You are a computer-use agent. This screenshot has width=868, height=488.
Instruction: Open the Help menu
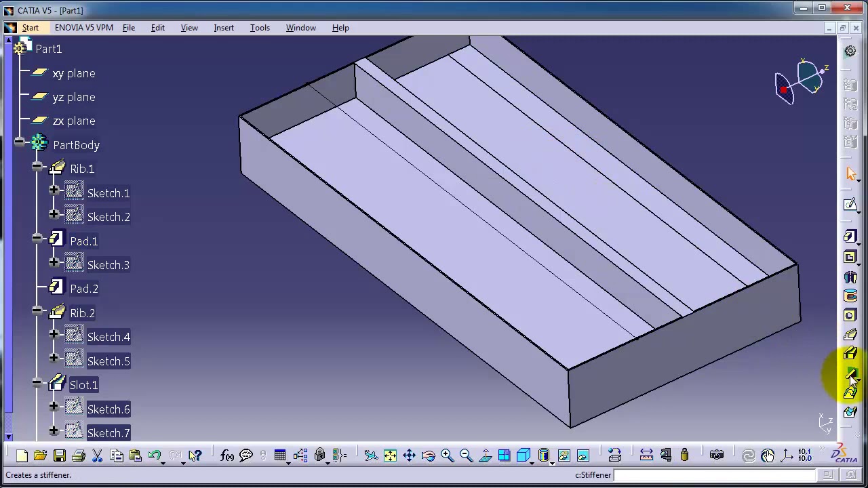(x=340, y=28)
